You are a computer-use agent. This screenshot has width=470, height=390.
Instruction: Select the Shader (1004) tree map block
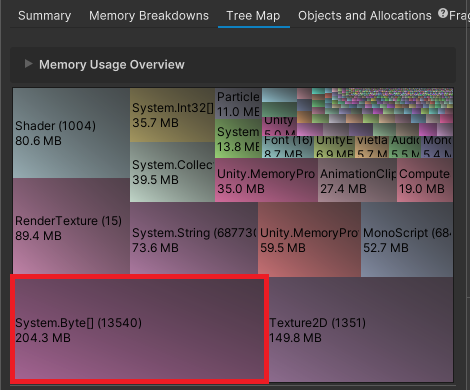tap(71, 133)
